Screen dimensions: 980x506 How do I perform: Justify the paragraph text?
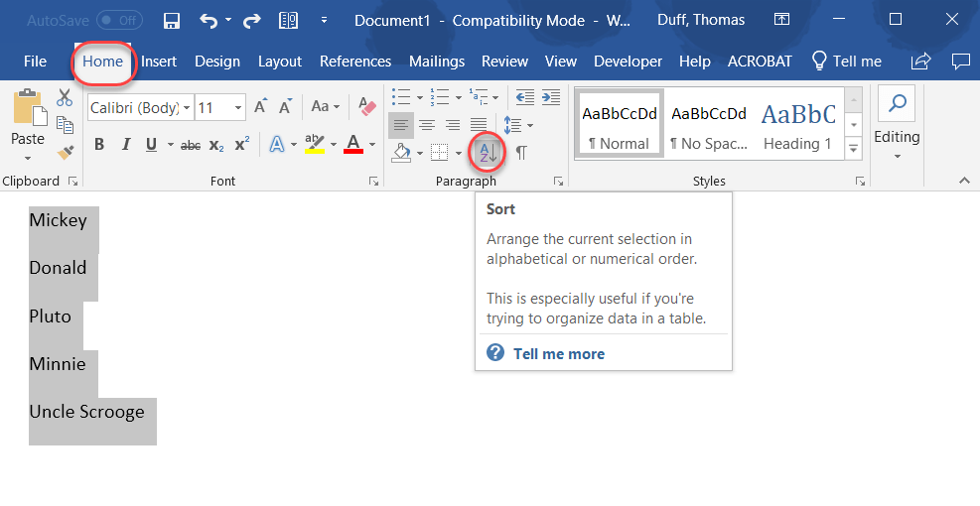(x=479, y=125)
